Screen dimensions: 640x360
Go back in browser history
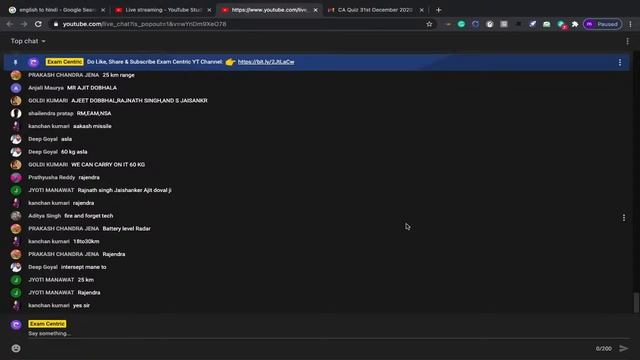click(10, 24)
